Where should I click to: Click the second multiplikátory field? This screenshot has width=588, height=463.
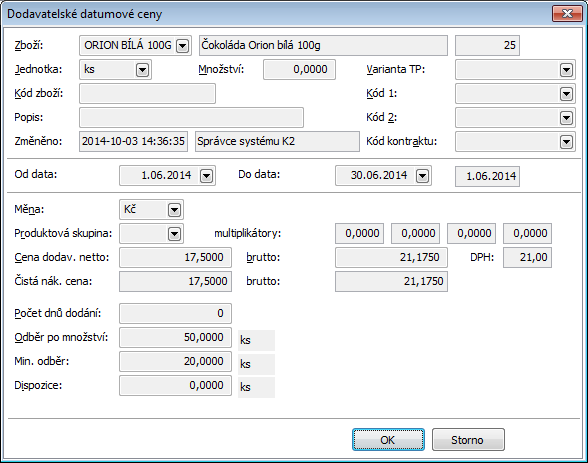point(415,233)
